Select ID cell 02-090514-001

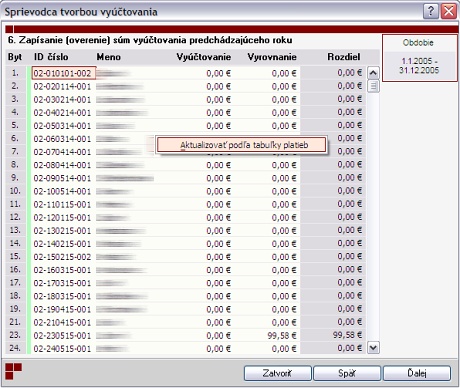pyautogui.click(x=62, y=178)
